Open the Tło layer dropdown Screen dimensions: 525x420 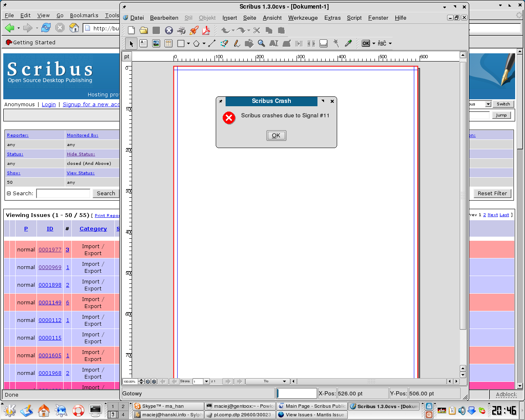(x=284, y=381)
